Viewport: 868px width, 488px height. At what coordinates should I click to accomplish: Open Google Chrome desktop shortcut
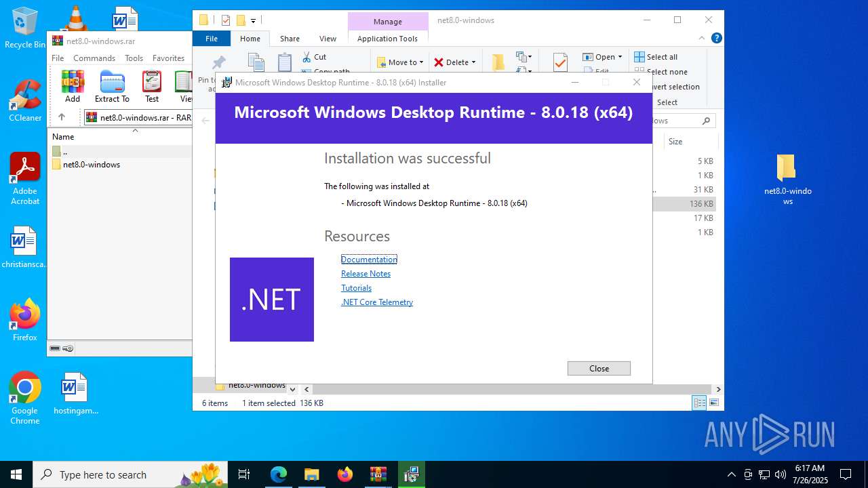tap(25, 399)
